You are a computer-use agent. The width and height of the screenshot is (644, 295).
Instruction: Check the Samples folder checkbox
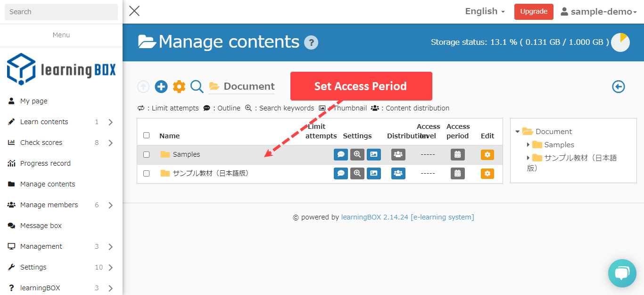146,154
